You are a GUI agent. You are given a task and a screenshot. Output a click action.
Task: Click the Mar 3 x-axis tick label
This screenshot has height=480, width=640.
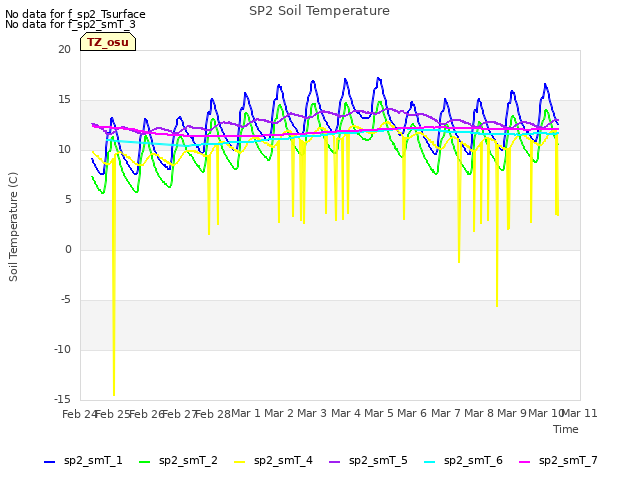[312, 413]
